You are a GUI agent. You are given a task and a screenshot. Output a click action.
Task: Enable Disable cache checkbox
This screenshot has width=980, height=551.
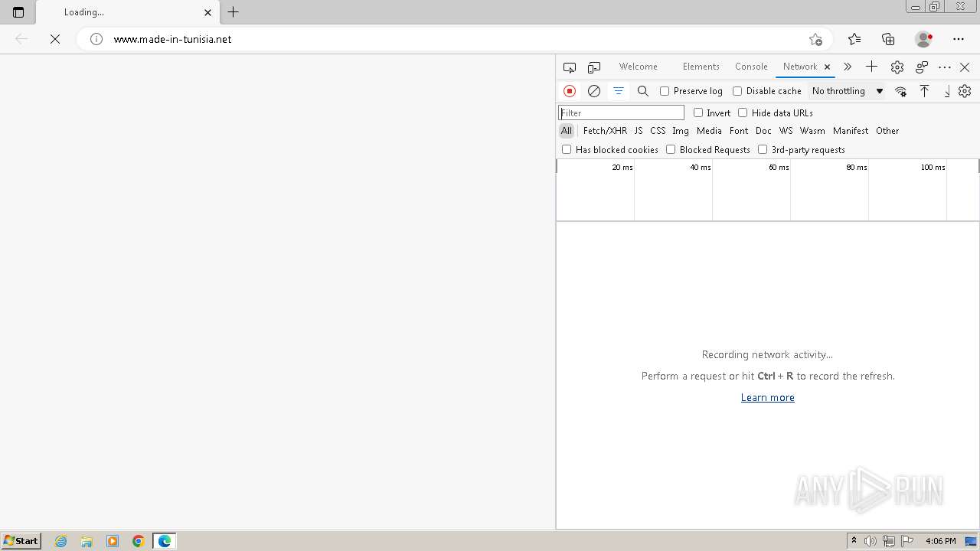[737, 91]
